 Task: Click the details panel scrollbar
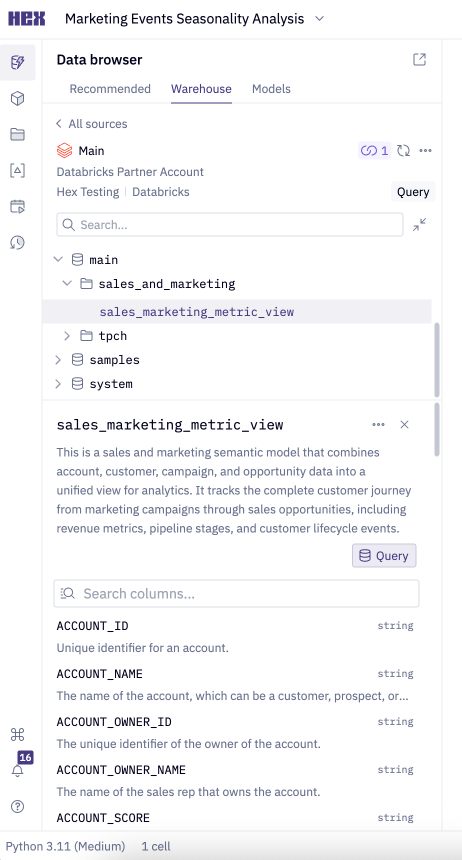(x=437, y=429)
